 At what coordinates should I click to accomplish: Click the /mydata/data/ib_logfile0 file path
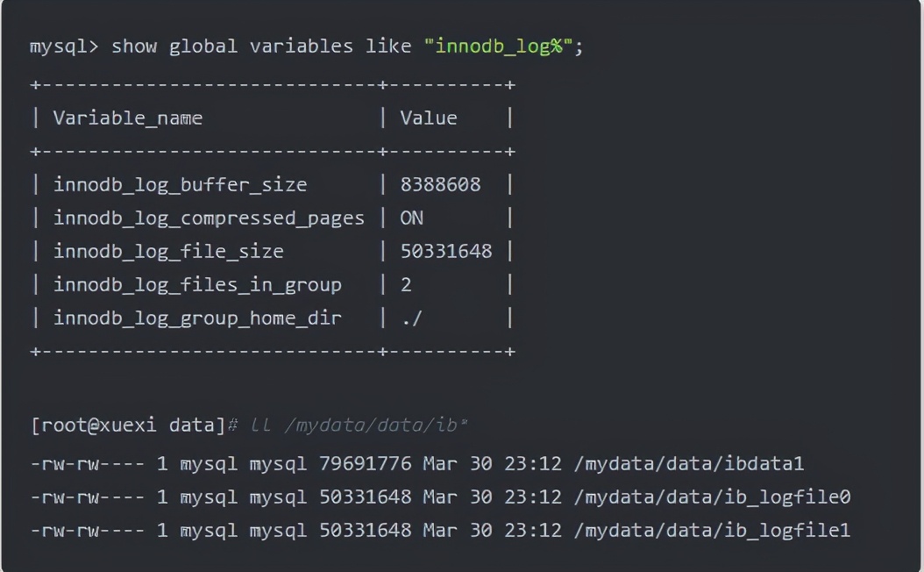point(712,497)
